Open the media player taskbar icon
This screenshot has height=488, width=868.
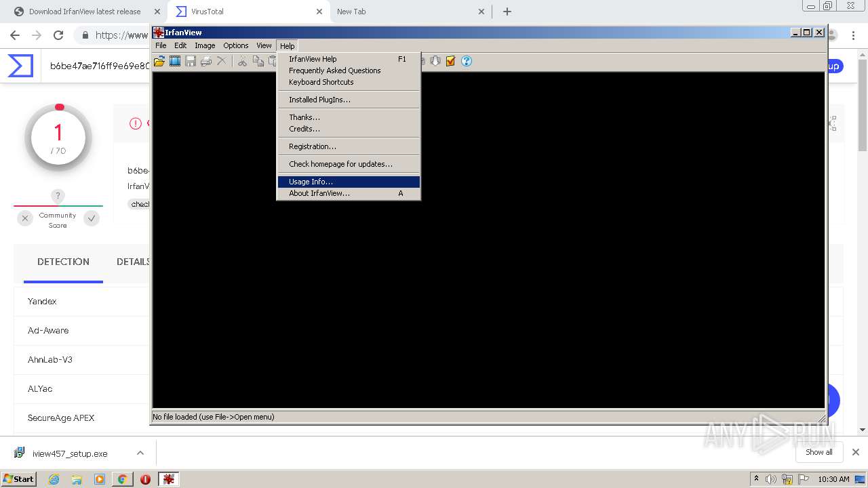[100, 479]
